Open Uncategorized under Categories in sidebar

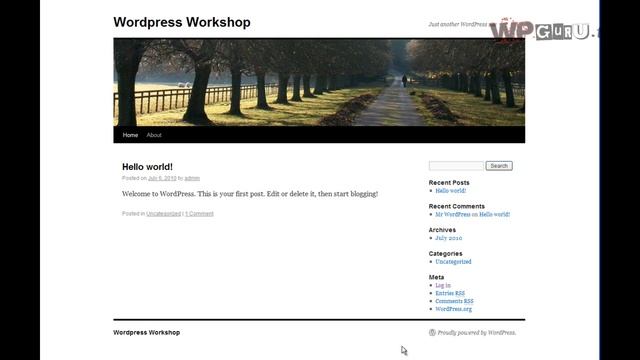click(x=453, y=262)
